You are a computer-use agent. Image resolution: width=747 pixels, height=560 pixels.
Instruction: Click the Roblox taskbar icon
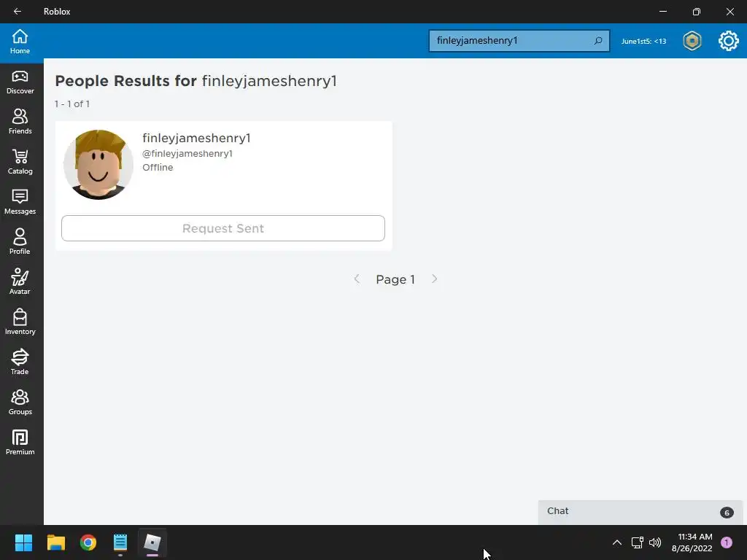[x=152, y=542]
